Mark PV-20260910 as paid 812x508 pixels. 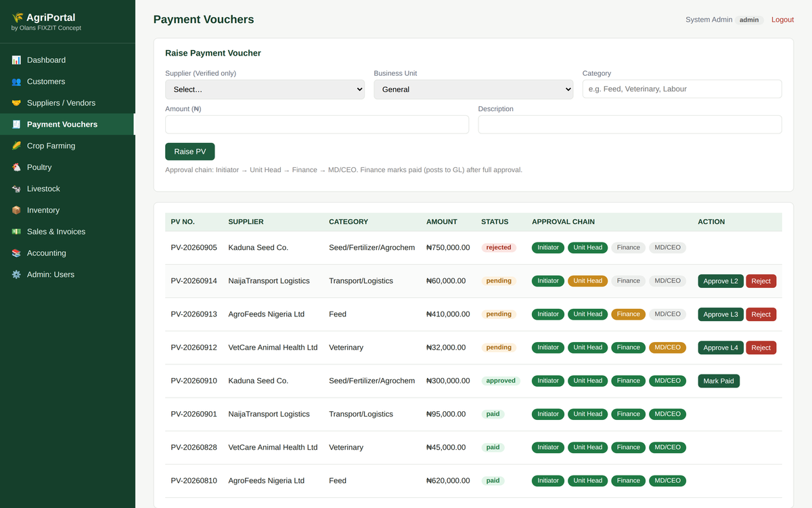coord(719,381)
